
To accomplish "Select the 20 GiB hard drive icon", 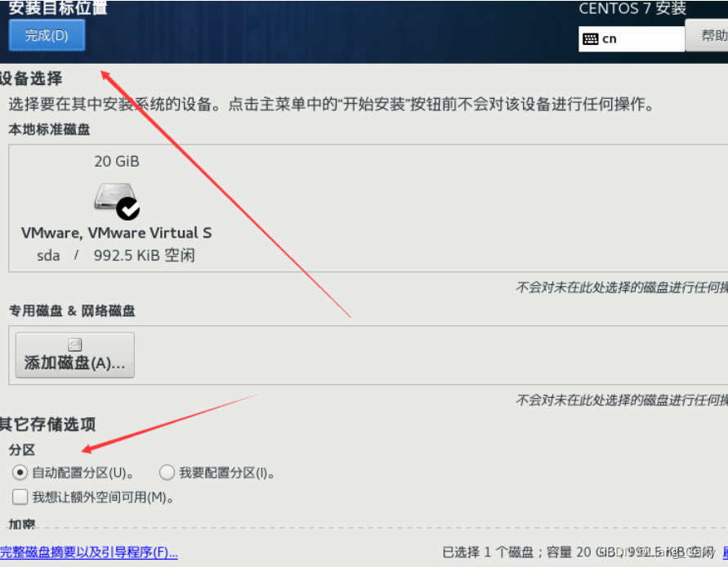I will click(114, 198).
